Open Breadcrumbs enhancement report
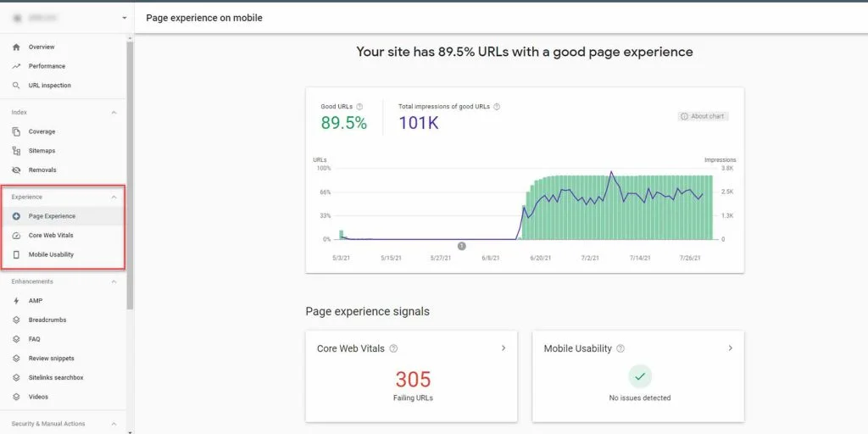 click(x=63, y=320)
